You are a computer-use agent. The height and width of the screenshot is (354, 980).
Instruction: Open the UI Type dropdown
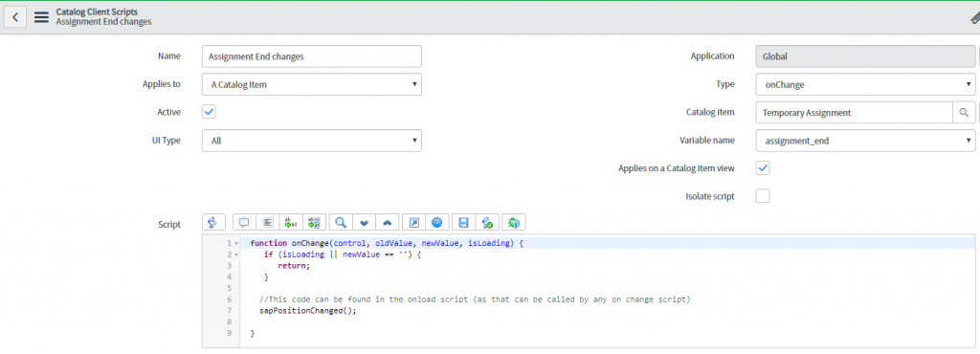tap(312, 141)
